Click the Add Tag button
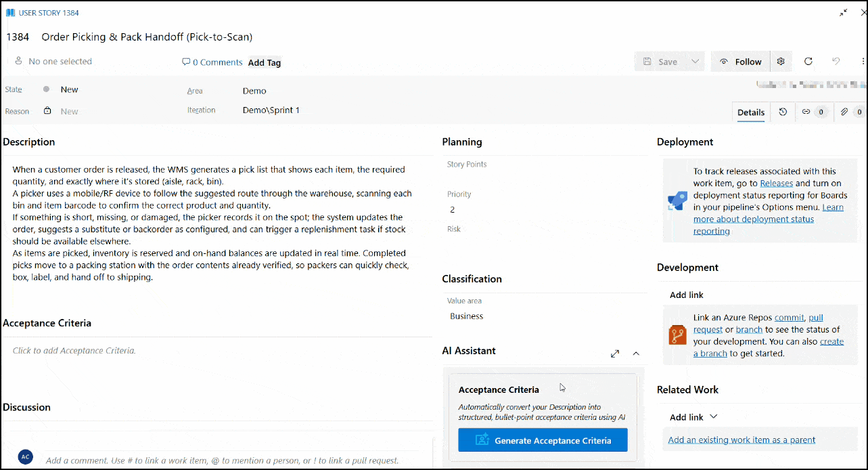 pos(264,62)
